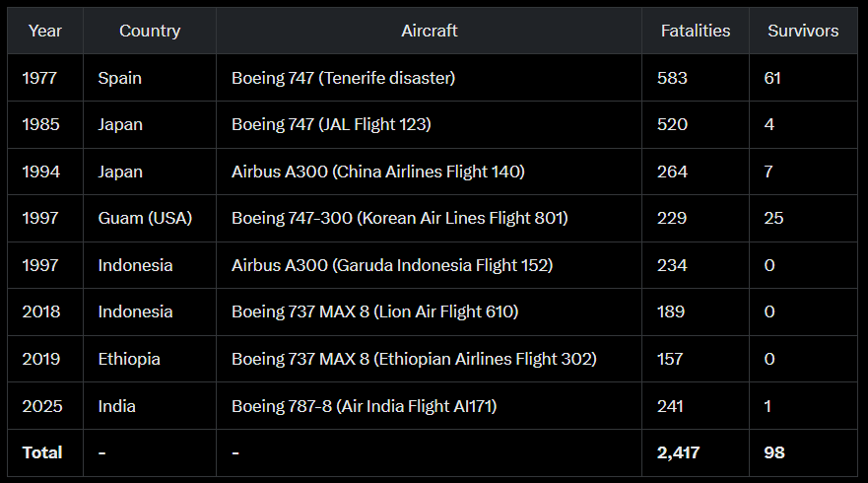Image resolution: width=868 pixels, height=483 pixels.
Task: Select the Tenerife disaster aircraft cell
Action: 429,78
